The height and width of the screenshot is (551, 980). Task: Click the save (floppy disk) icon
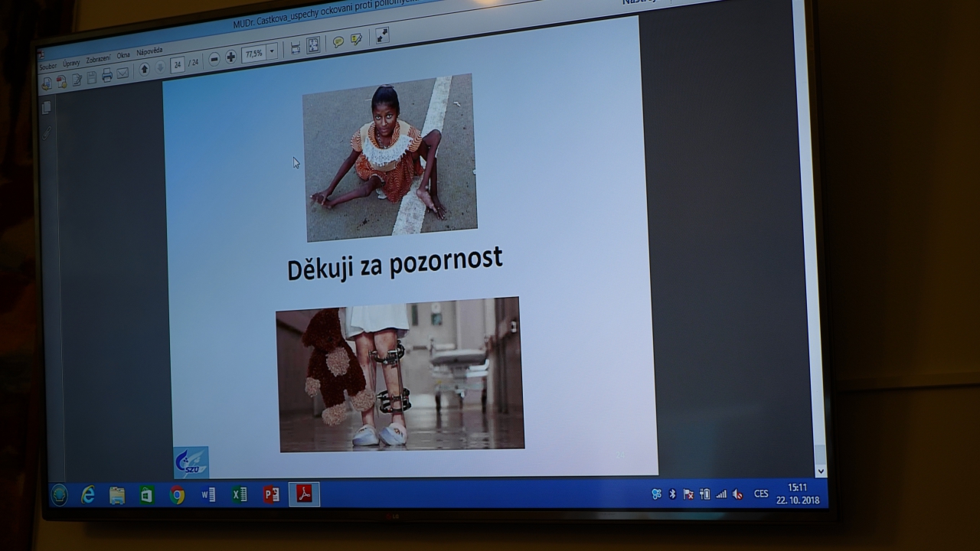92,78
